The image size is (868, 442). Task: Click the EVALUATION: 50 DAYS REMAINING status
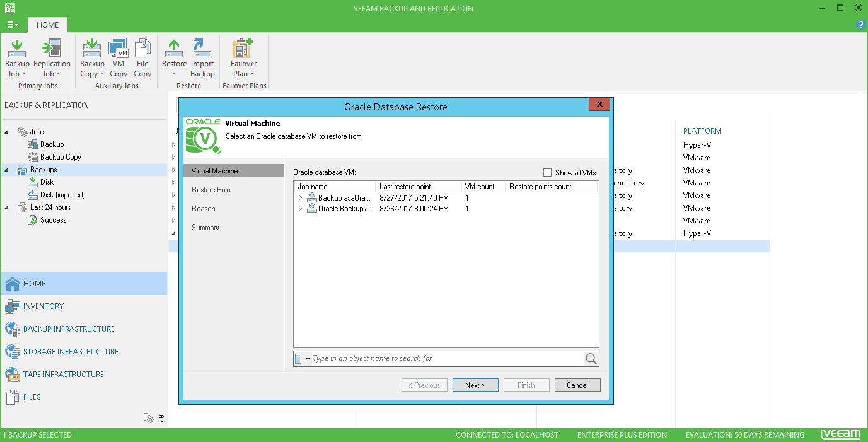pyautogui.click(x=745, y=435)
